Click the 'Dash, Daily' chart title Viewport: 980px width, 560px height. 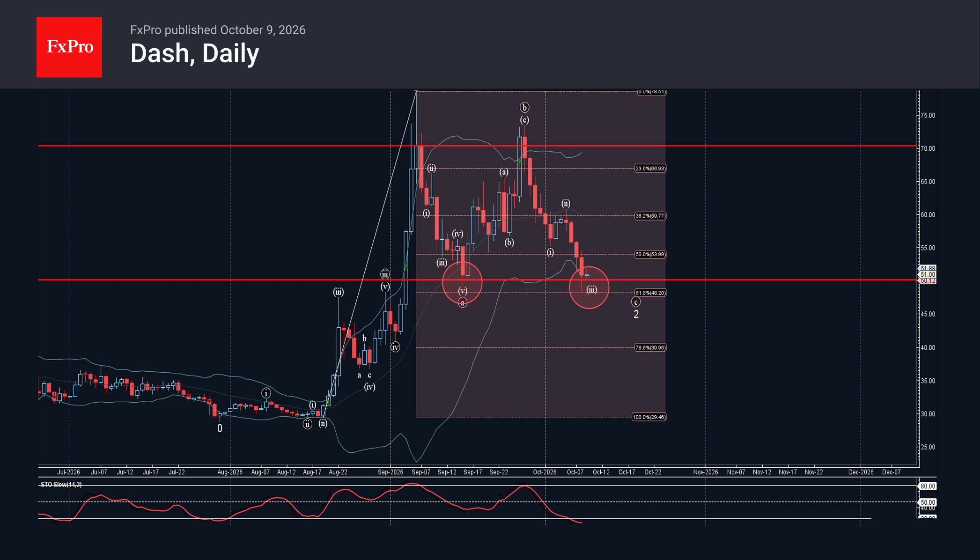coord(194,53)
